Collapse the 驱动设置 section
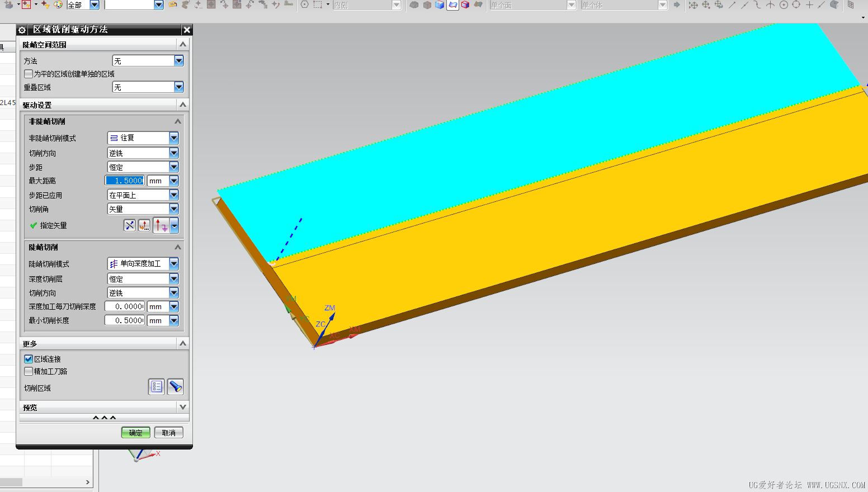The width and height of the screenshot is (868, 492). click(183, 105)
